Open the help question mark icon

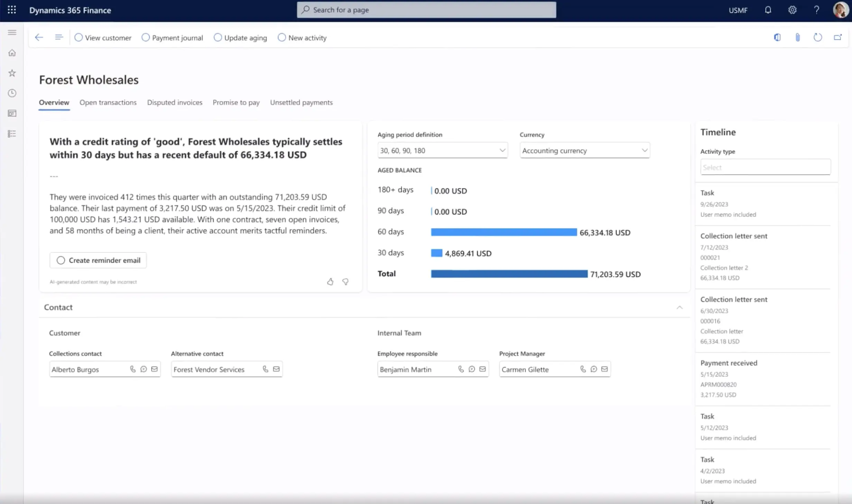pyautogui.click(x=816, y=10)
